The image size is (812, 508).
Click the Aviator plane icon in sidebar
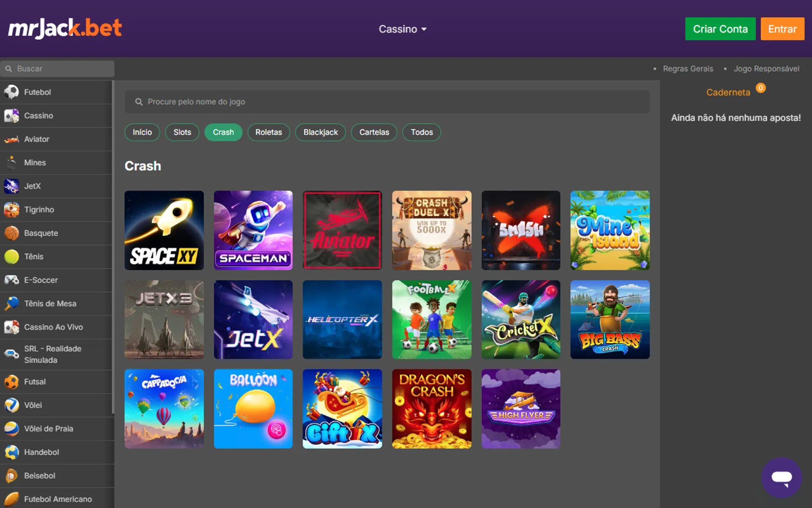tap(11, 139)
